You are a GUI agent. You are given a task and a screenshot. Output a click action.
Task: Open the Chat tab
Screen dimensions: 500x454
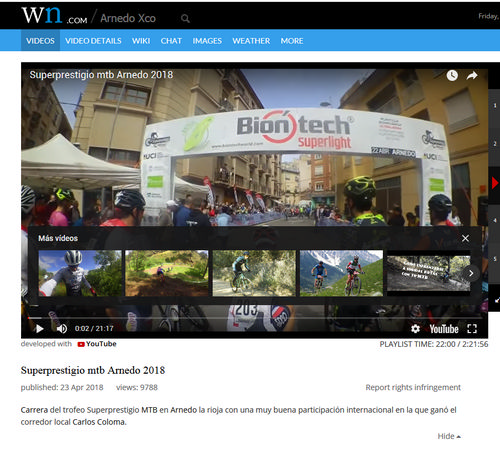[171, 41]
